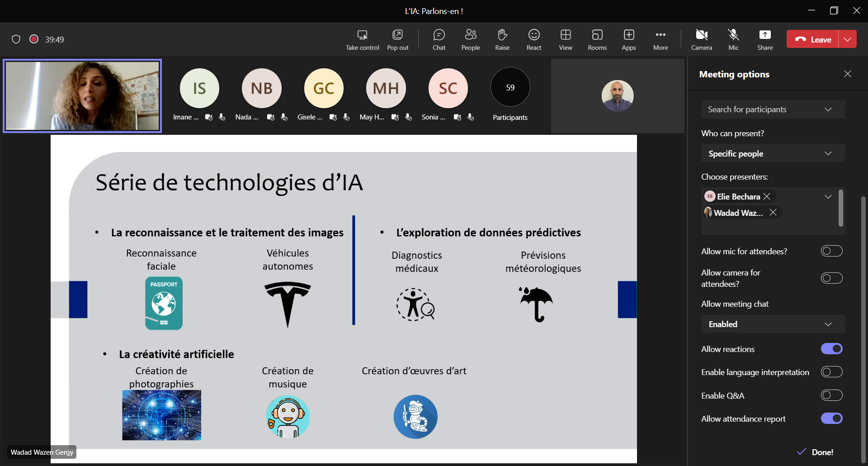Disable Allow reactions switch
This screenshot has height=466, width=868.
[832, 349]
